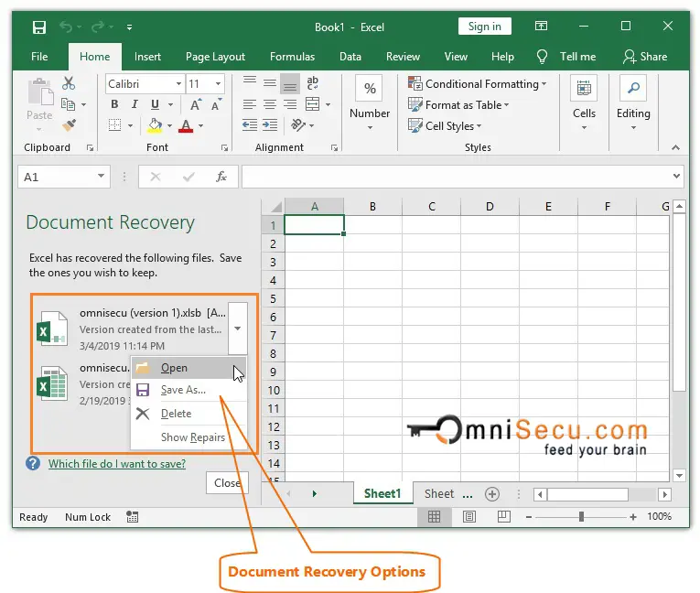Viewport: 700px width, 593px height.
Task: Click the zoom slider handle
Action: 582,517
